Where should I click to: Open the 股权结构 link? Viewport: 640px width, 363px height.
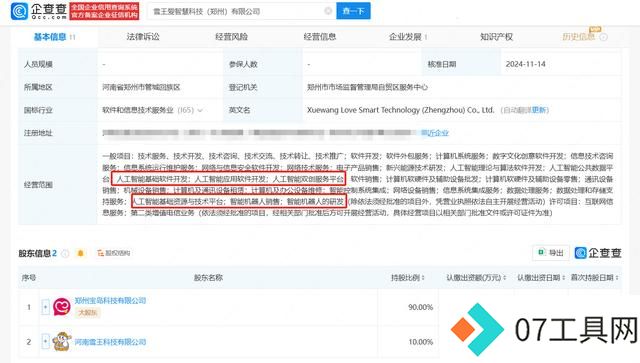coord(114,253)
